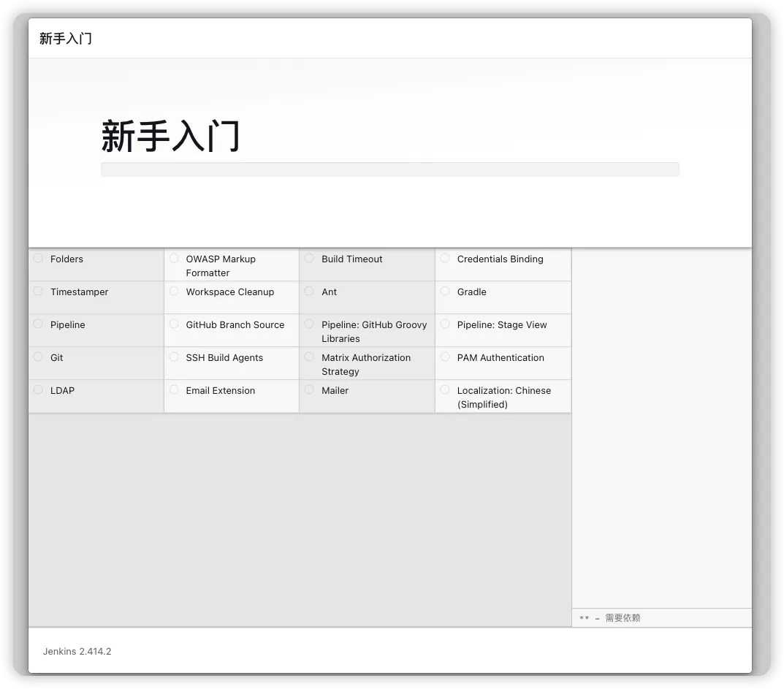The image size is (784, 689).
Task: Click the Pipeline: GitHub Groovy Libraries label
Action: (x=374, y=332)
